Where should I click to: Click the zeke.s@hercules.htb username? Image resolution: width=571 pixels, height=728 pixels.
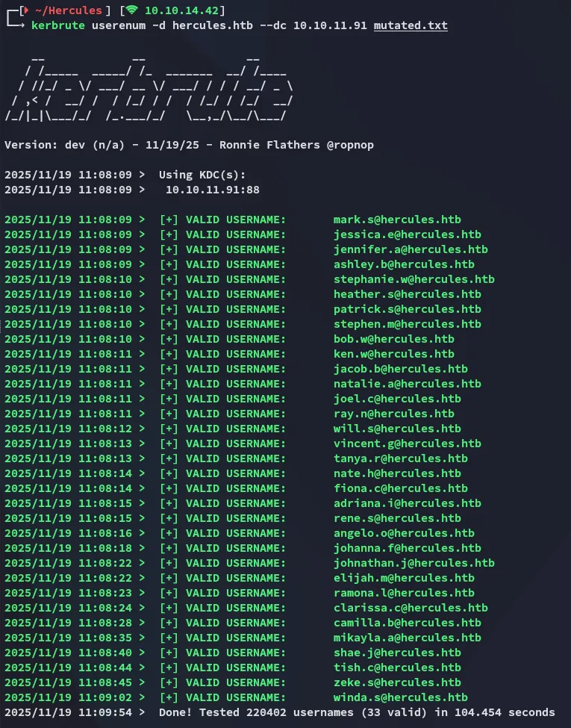coord(397,682)
